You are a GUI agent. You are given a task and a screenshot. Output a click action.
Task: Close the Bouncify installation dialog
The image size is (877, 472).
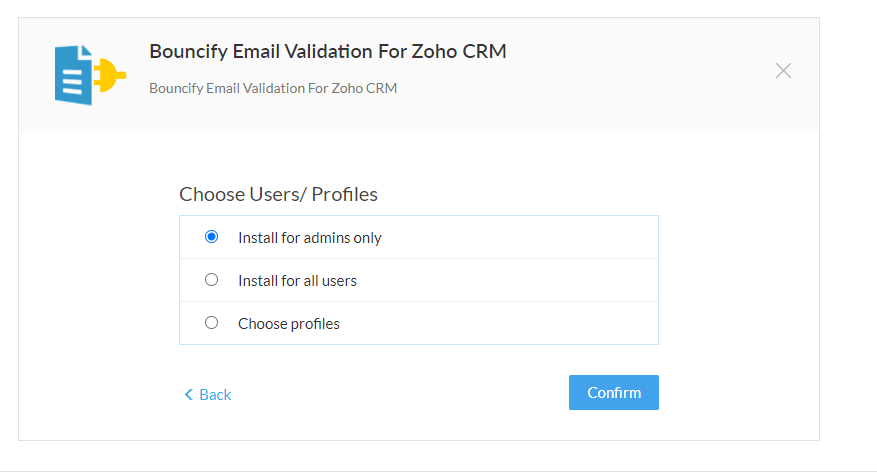point(783,70)
